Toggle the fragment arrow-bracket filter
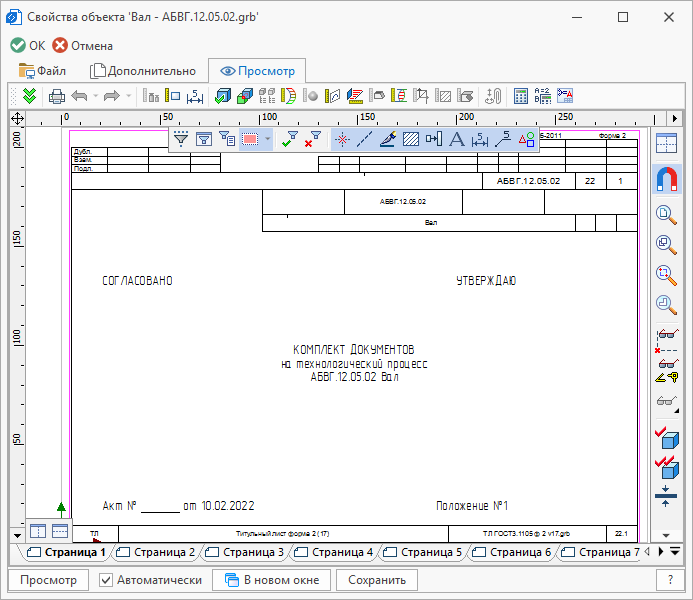Viewport: 693px width, 600px height. [x=434, y=139]
